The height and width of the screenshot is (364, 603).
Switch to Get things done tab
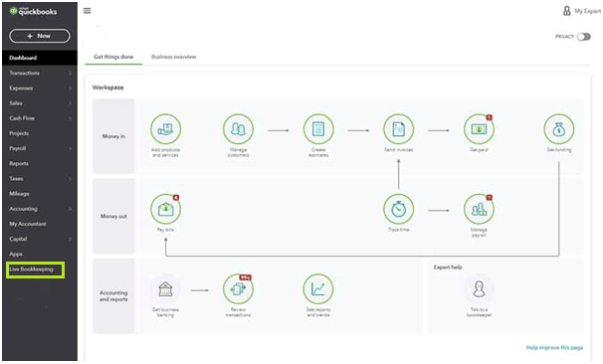click(x=113, y=57)
